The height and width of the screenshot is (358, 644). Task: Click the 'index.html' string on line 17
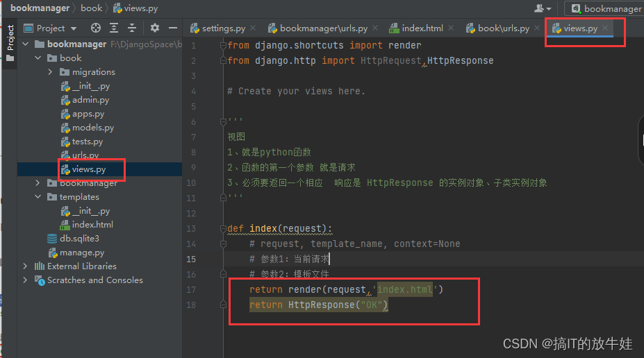tap(405, 289)
